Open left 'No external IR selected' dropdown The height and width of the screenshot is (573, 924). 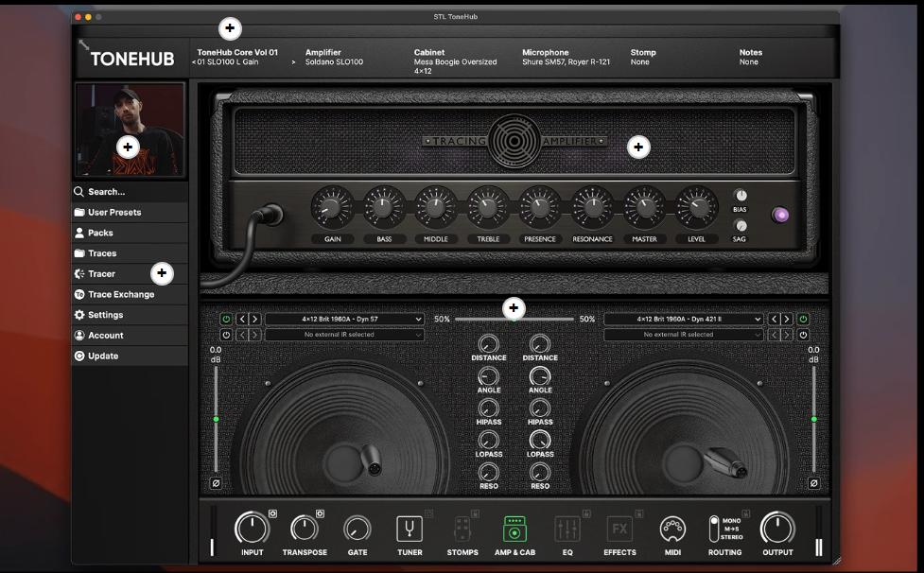click(x=344, y=335)
